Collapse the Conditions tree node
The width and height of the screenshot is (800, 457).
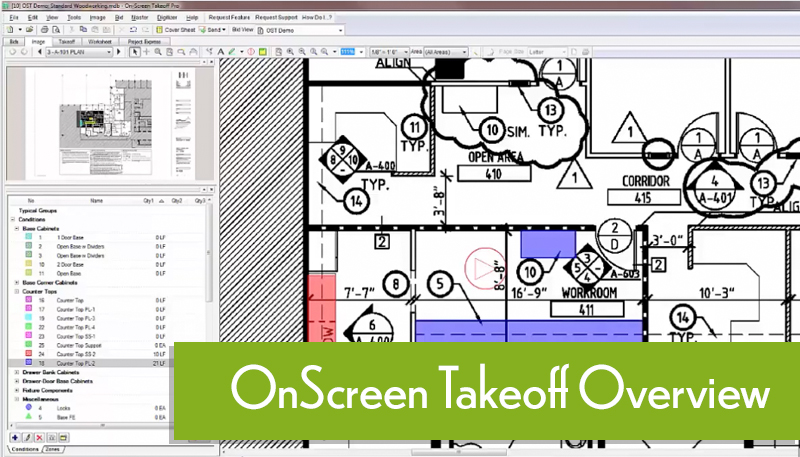(x=13, y=219)
